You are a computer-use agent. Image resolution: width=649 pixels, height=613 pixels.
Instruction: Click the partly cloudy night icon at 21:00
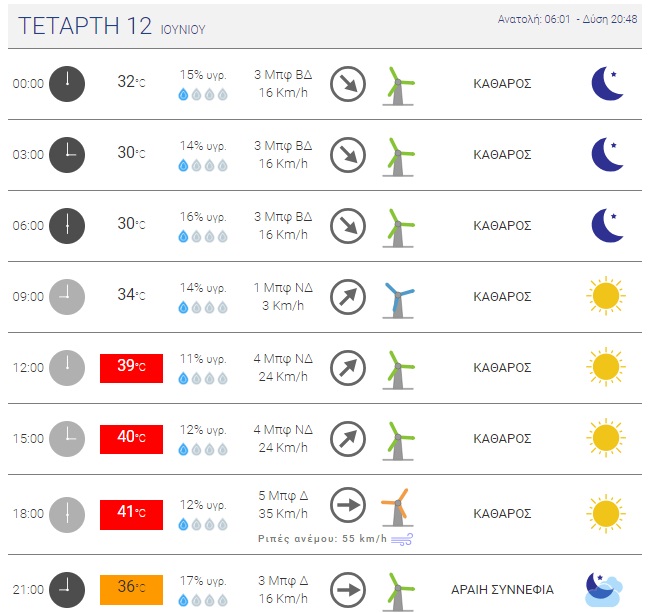pyautogui.click(x=604, y=589)
